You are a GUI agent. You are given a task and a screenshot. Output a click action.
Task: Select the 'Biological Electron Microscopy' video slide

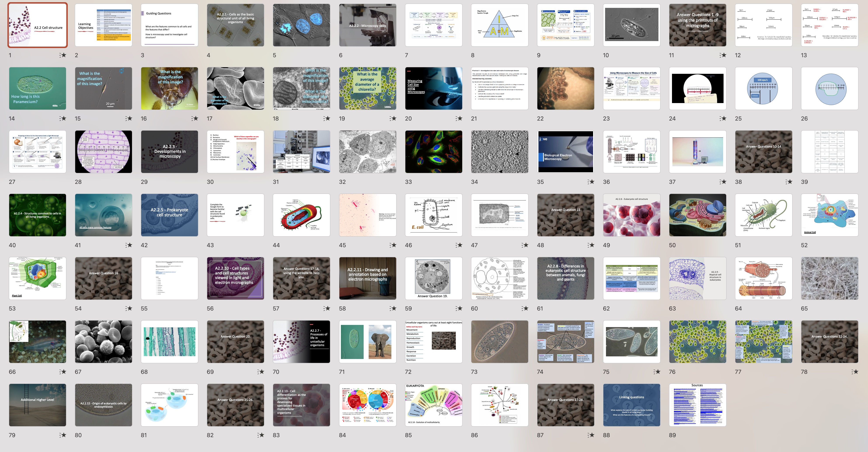[566, 152]
